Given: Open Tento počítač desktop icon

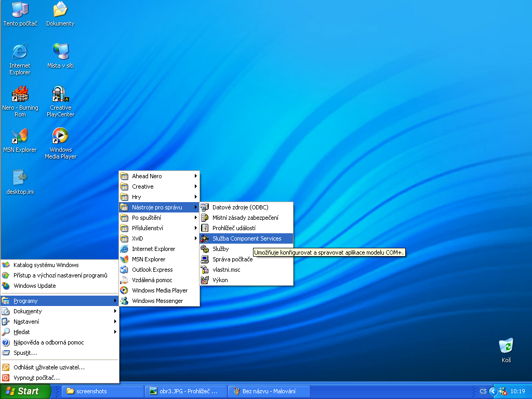Looking at the screenshot, I should (20, 14).
